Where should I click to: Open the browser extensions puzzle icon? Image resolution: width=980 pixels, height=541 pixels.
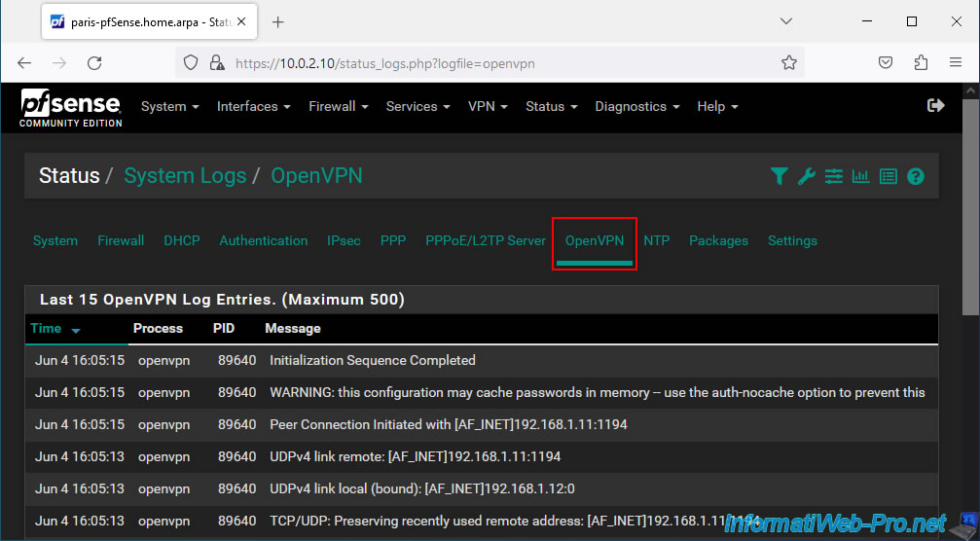pyautogui.click(x=921, y=62)
